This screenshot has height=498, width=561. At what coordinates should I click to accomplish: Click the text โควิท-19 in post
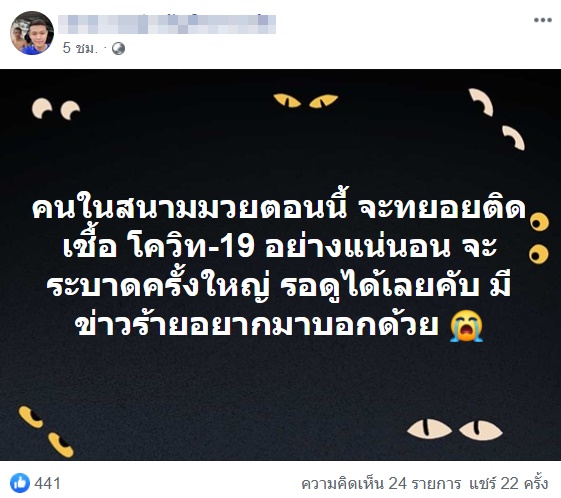click(x=191, y=247)
